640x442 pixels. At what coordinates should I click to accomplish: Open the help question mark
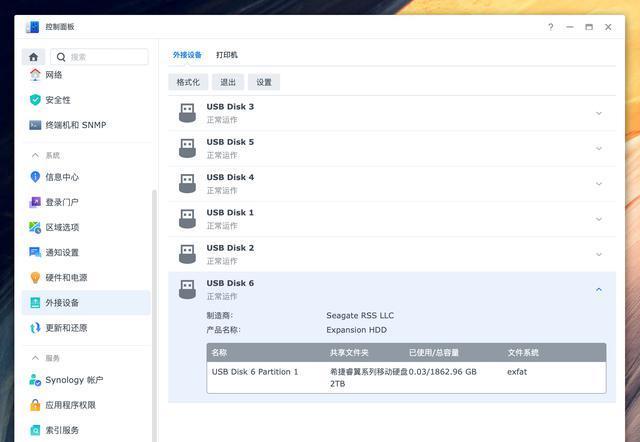[x=551, y=27]
